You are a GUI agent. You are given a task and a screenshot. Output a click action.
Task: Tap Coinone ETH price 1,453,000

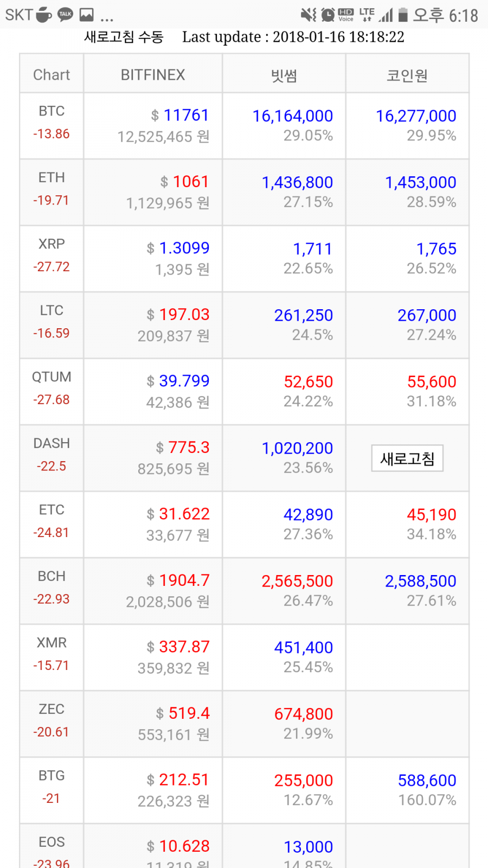point(421,182)
